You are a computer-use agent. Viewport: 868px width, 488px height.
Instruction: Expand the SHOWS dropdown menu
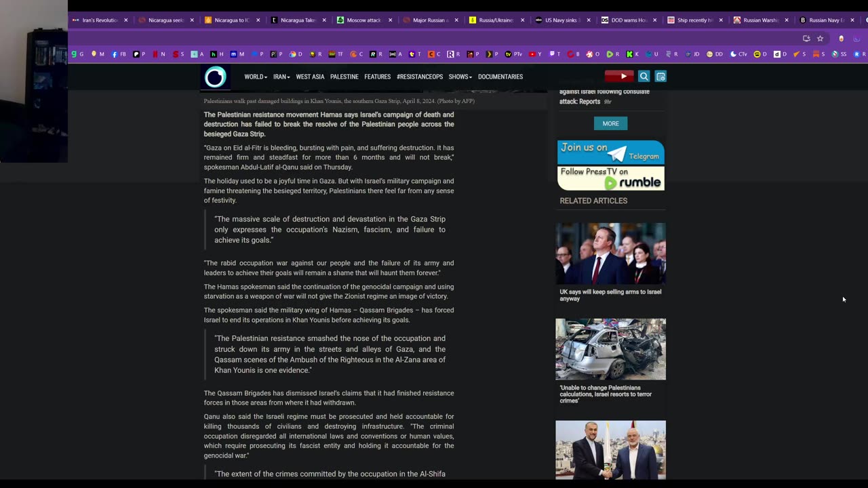[x=460, y=77]
